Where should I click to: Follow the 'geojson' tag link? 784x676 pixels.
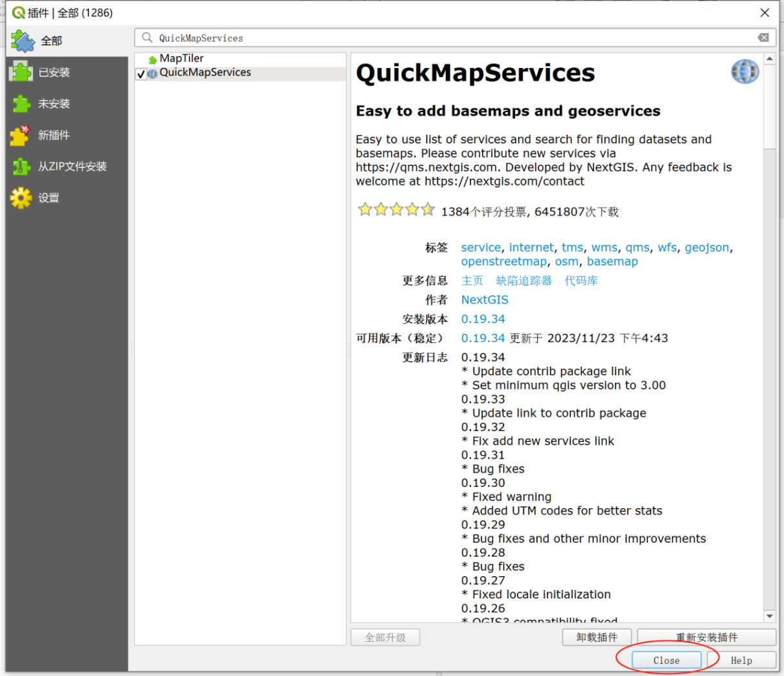tap(707, 248)
